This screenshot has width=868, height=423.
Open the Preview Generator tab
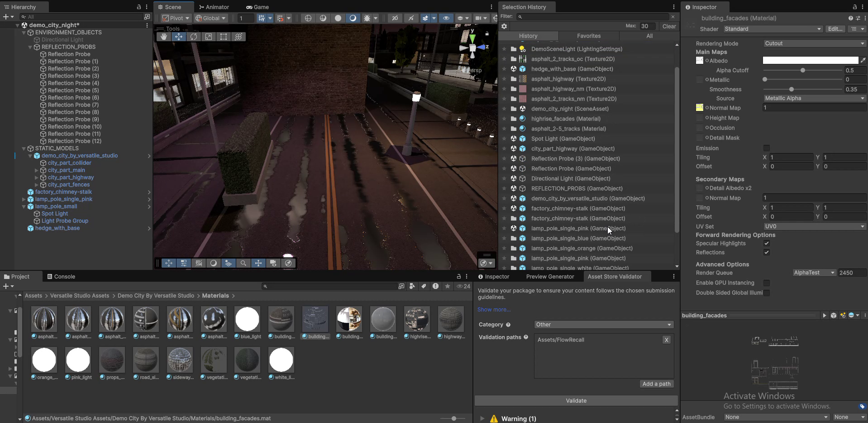550,276
